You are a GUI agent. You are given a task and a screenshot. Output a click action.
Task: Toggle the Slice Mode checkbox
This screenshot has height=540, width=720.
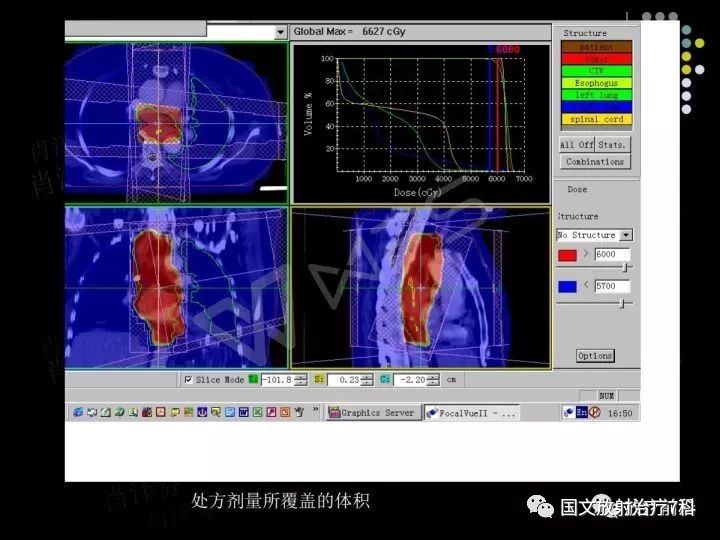point(188,380)
